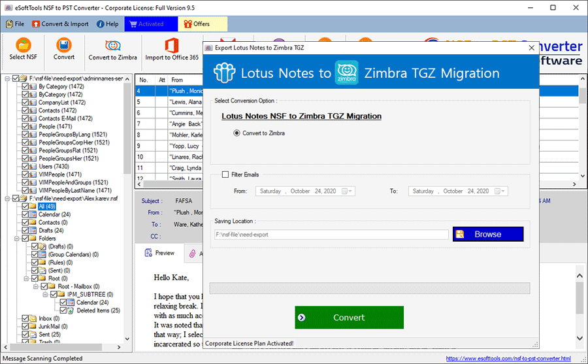Open the Help menu

[x=108, y=24]
